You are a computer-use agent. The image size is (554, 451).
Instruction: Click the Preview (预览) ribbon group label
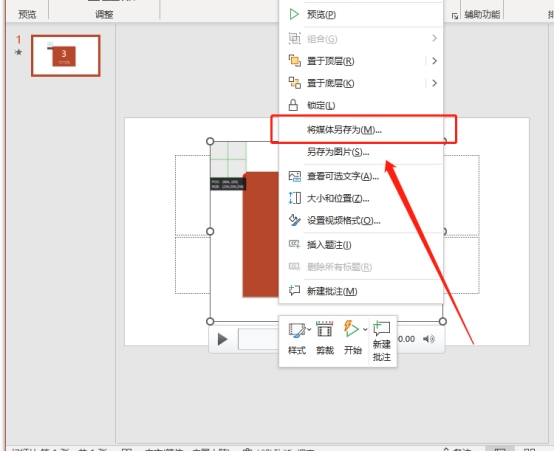pos(27,14)
